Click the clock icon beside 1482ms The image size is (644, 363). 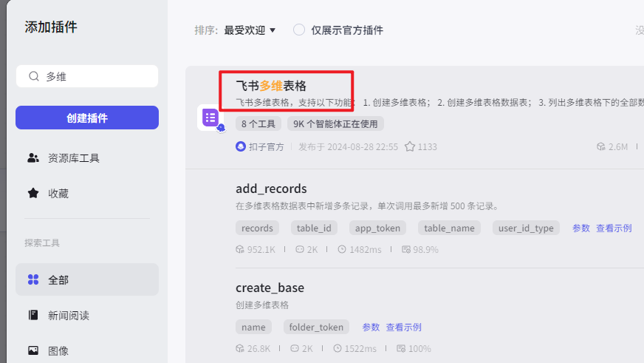[342, 249]
